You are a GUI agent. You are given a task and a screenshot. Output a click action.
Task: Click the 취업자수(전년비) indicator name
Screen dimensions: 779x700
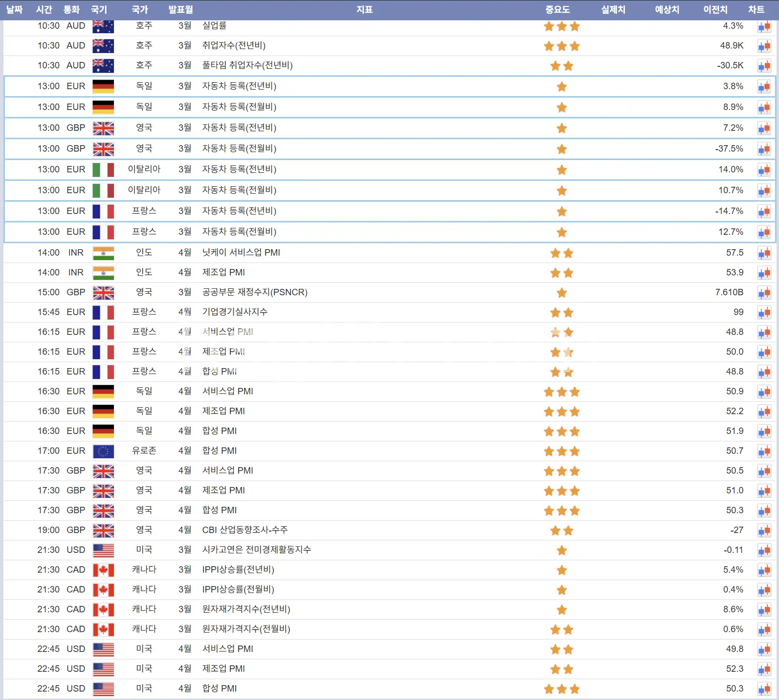coord(234,46)
